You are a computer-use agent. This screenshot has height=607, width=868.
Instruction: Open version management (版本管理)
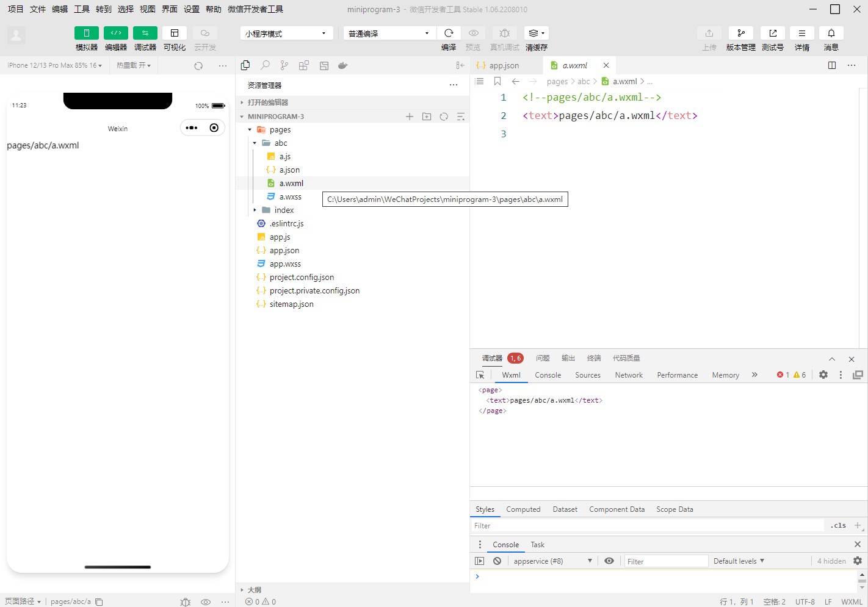click(740, 33)
